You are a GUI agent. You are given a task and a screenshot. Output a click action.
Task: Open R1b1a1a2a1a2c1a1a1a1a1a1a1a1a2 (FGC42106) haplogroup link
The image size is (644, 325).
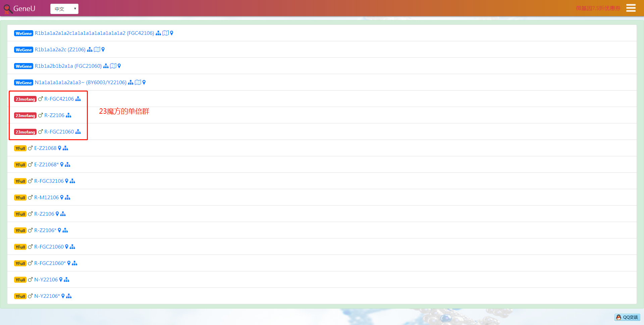[x=94, y=33]
